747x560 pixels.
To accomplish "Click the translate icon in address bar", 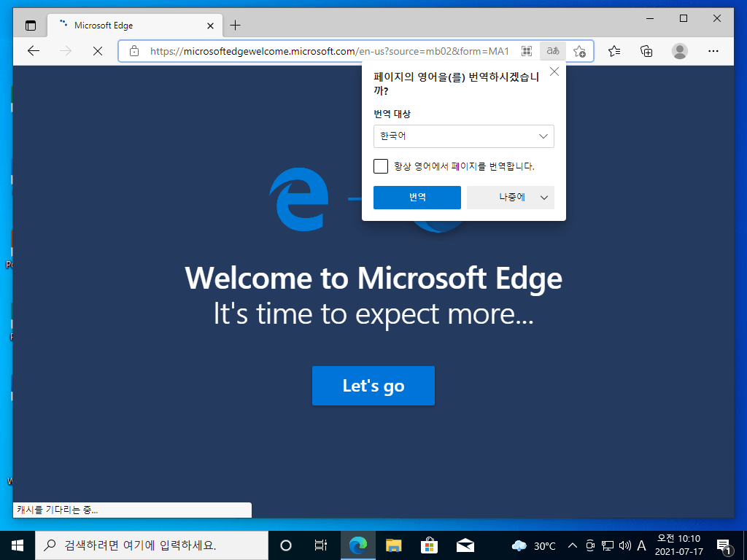I will pos(553,51).
